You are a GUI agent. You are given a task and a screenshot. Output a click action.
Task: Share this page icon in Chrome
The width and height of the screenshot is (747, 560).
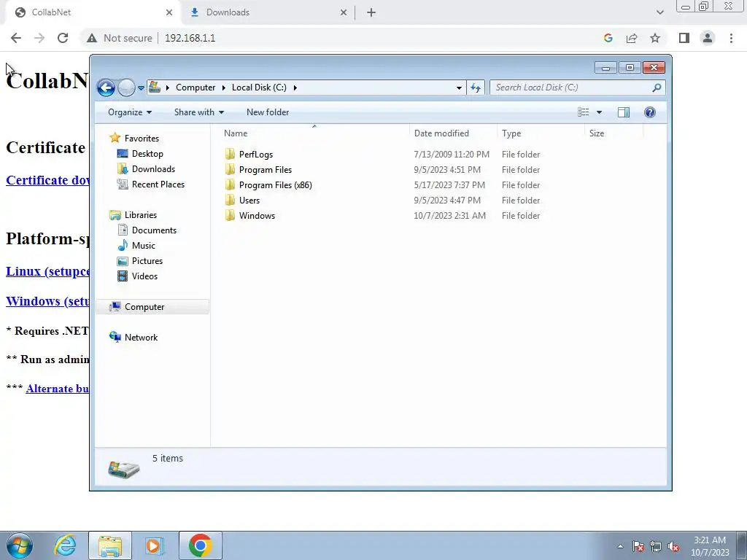tap(632, 38)
